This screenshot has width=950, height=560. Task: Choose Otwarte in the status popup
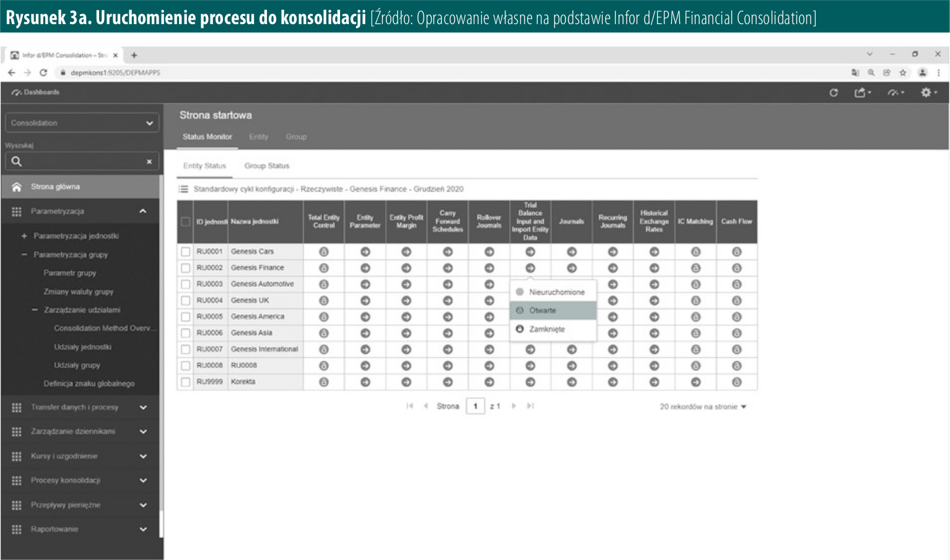coord(553,311)
